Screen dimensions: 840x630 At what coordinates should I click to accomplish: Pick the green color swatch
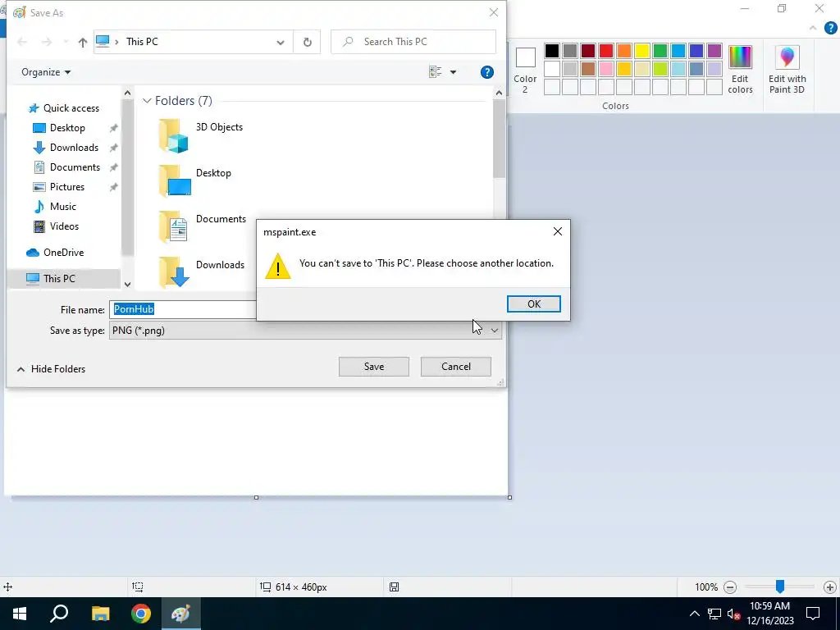tap(660, 51)
